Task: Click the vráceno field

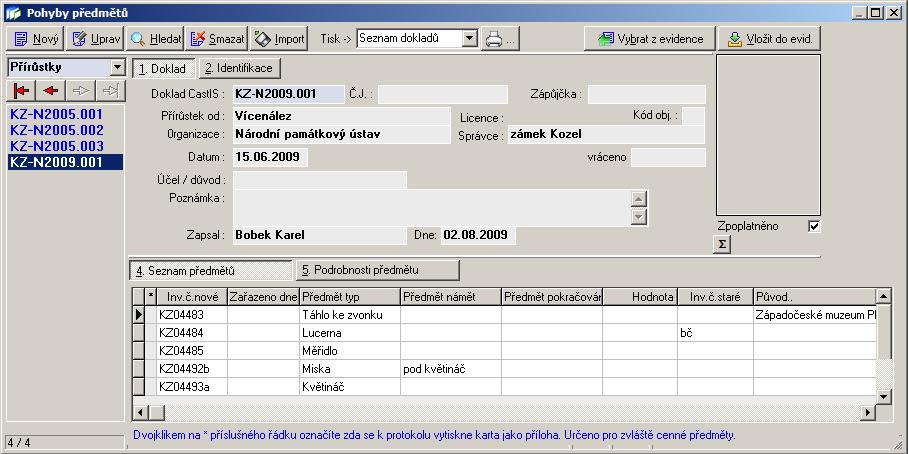Action: (x=668, y=158)
